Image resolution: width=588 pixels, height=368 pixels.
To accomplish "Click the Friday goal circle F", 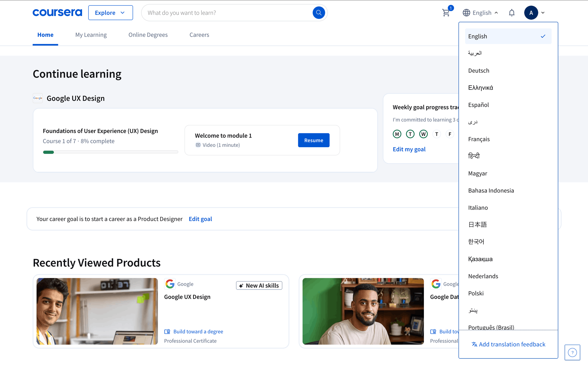I will click(450, 134).
